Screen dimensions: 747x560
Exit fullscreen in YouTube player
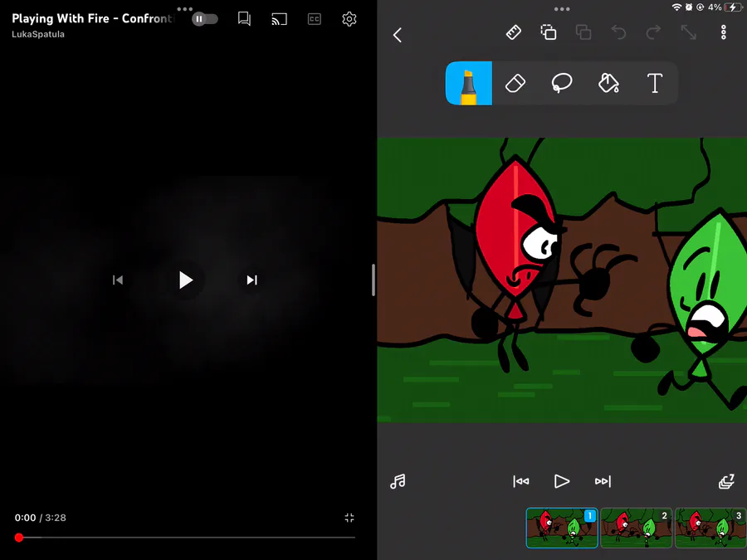coord(349,518)
